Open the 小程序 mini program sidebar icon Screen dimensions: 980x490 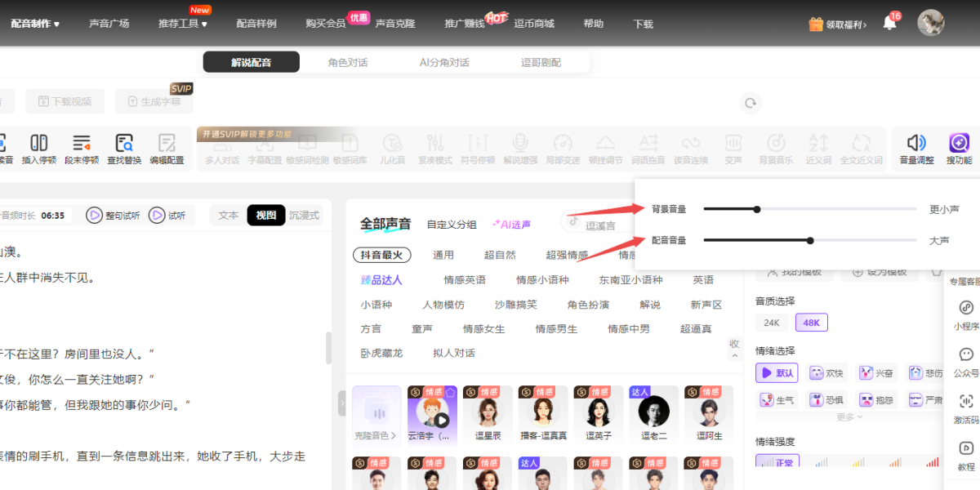click(966, 308)
